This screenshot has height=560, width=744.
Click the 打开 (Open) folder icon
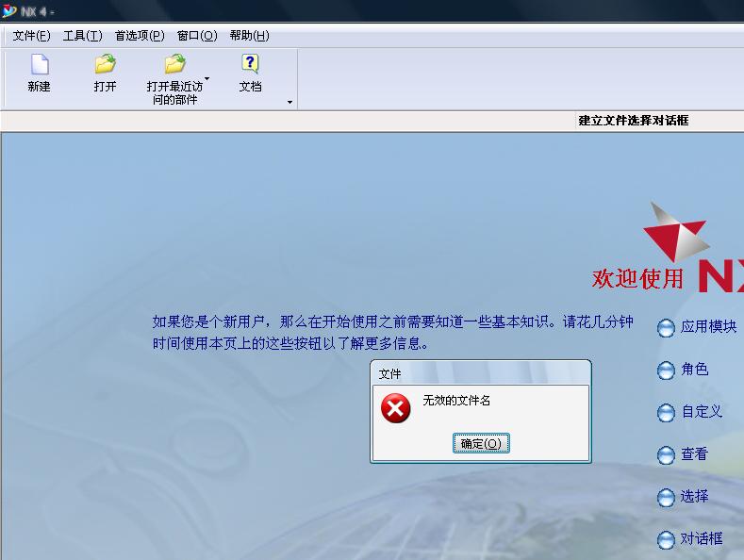click(x=105, y=64)
